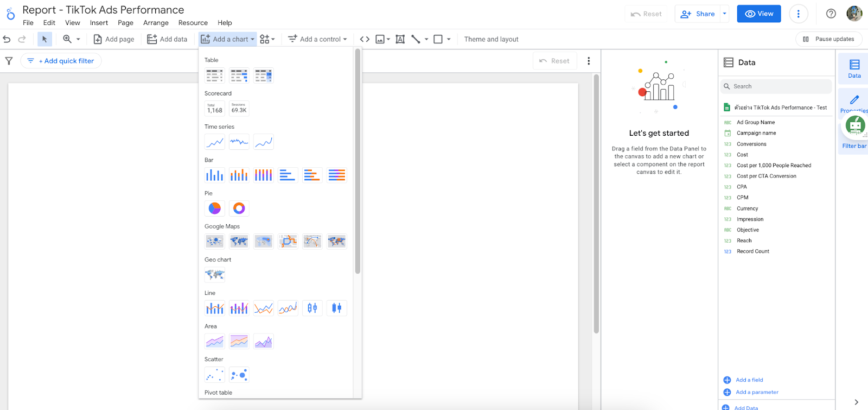The height and width of the screenshot is (410, 868).
Task: Choose table with heatmap icon
Action: pyautogui.click(x=264, y=75)
